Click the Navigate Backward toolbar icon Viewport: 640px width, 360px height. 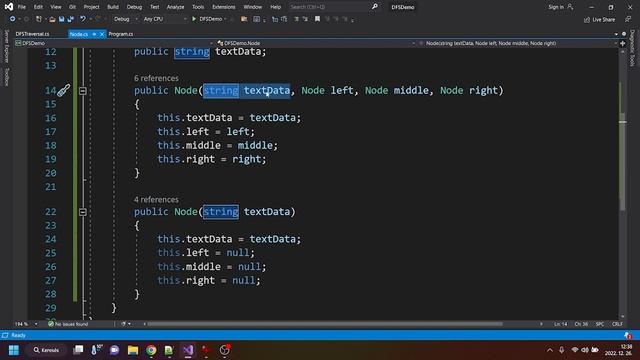coord(12,19)
